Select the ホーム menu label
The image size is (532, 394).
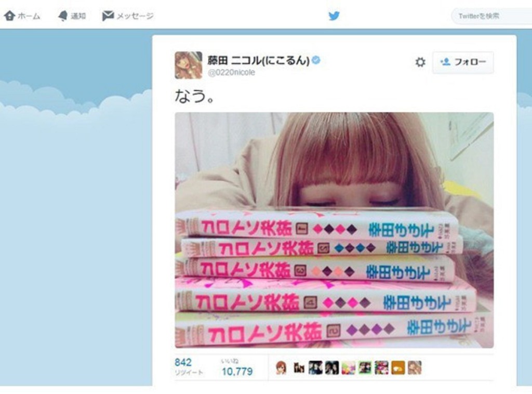[29, 16]
